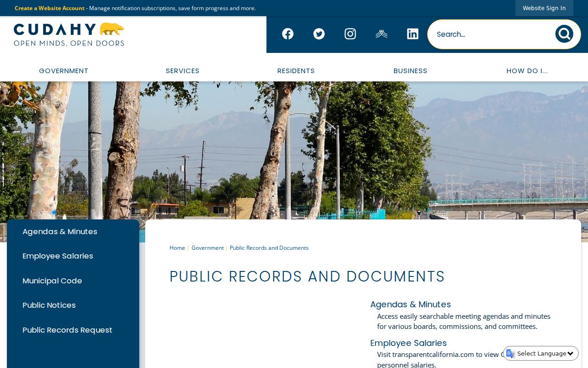Click the Google Translate icon
This screenshot has width=588, height=368.
(510, 353)
